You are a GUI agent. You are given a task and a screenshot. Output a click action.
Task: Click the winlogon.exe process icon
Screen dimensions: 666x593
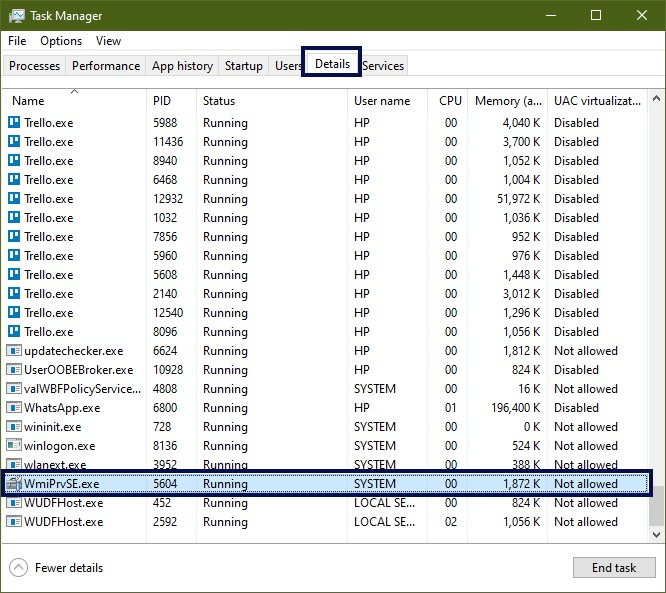[x=14, y=446]
